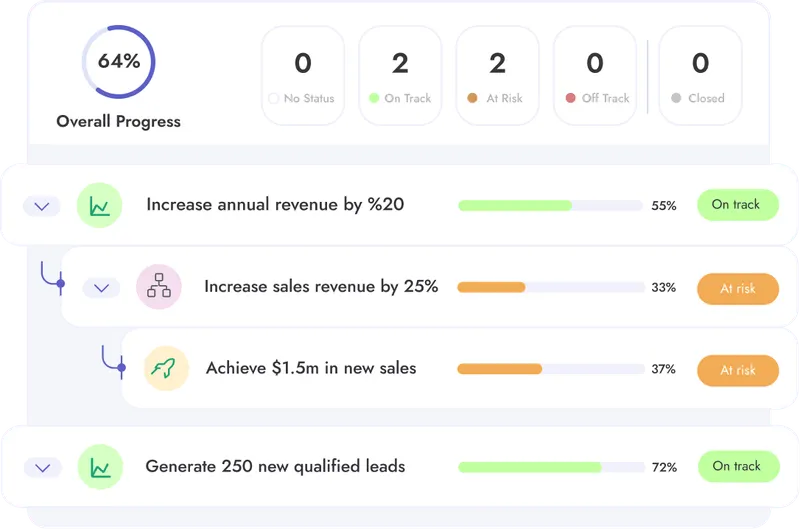This screenshot has width=800, height=529.
Task: Select the Generate 250 new qualified leads title
Action: [276, 466]
